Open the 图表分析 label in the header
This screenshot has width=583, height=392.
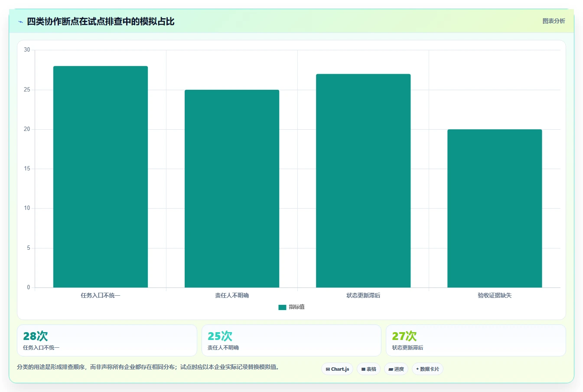pos(554,21)
